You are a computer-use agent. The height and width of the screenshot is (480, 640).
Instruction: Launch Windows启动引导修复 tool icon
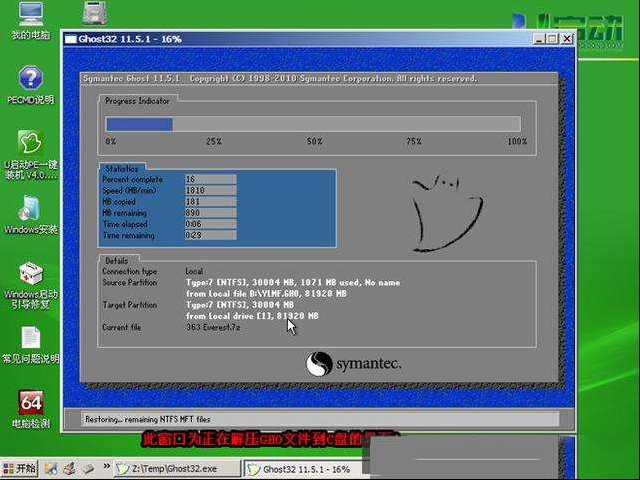31,286
